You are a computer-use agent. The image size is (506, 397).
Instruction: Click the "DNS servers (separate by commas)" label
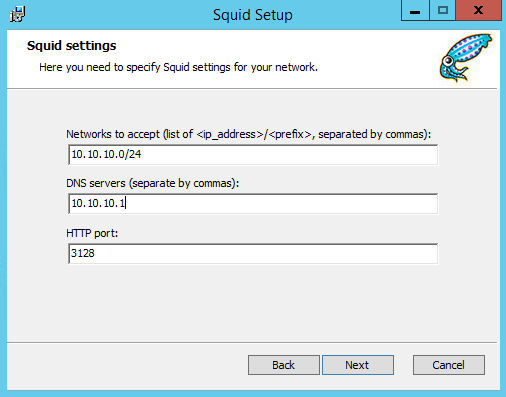[152, 183]
